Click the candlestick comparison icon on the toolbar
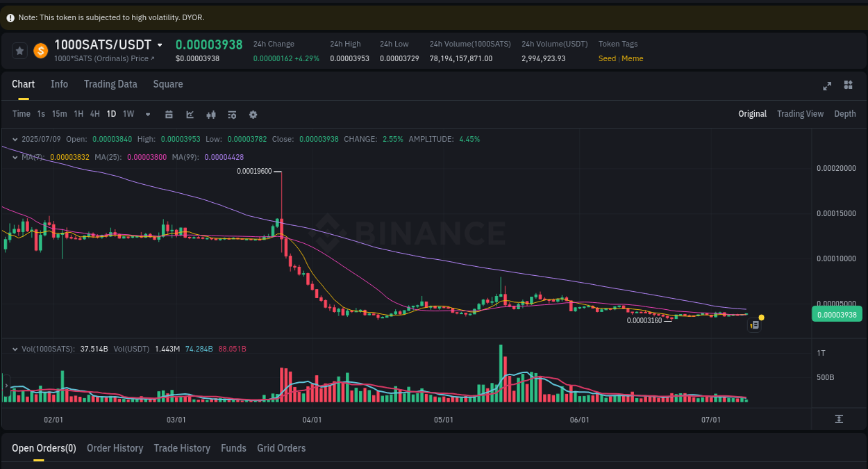868x469 pixels. pyautogui.click(x=211, y=114)
